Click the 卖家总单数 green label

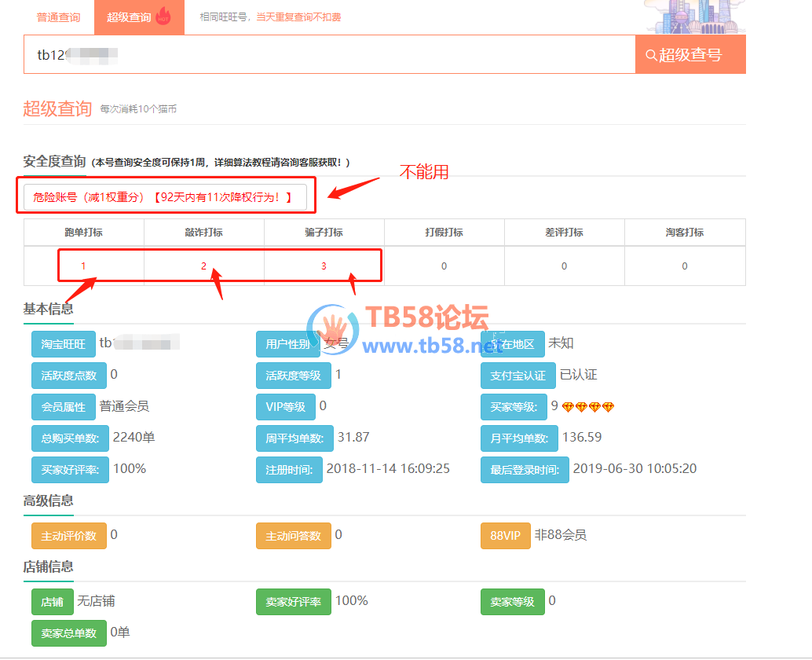pos(68,633)
